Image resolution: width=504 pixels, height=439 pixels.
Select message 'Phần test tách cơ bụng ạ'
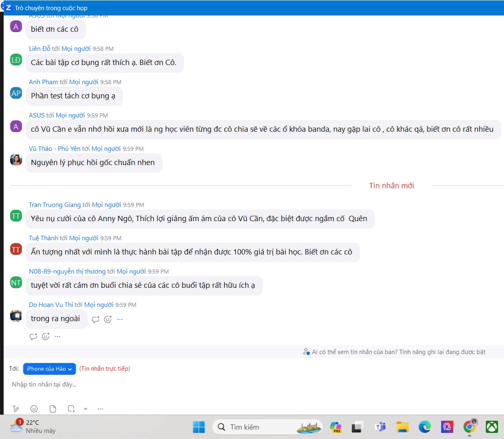point(74,96)
